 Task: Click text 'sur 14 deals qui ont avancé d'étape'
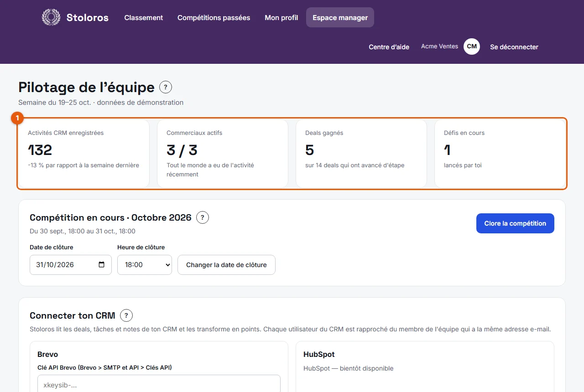tap(355, 165)
